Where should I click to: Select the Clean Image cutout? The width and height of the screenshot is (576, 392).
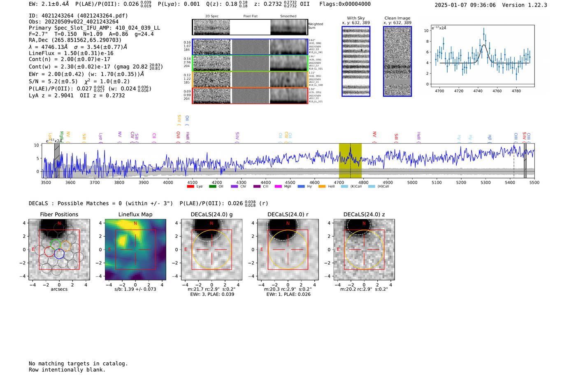(x=397, y=61)
